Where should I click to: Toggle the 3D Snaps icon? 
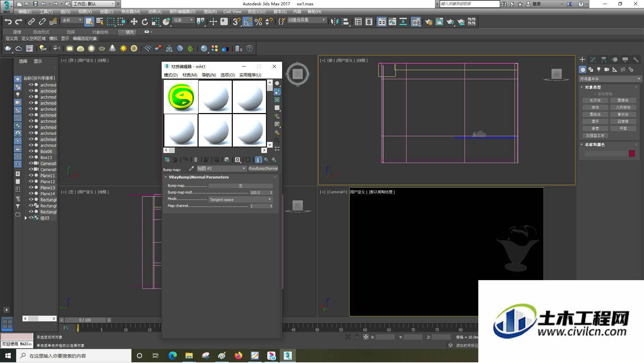point(237,22)
